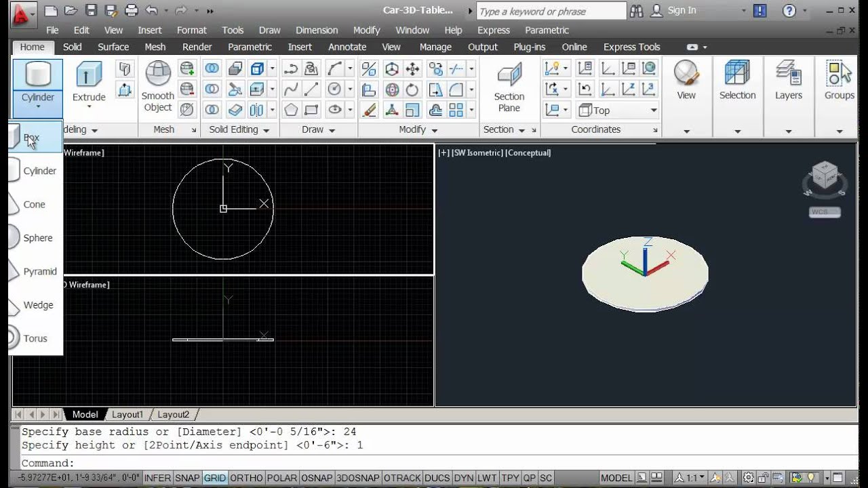The image size is (868, 488).
Task: Select the Rotate modify tool
Action: [x=412, y=89]
